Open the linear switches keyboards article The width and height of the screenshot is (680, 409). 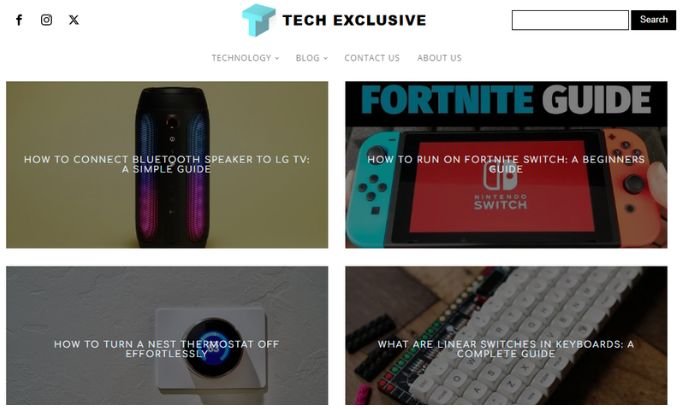tap(506, 349)
